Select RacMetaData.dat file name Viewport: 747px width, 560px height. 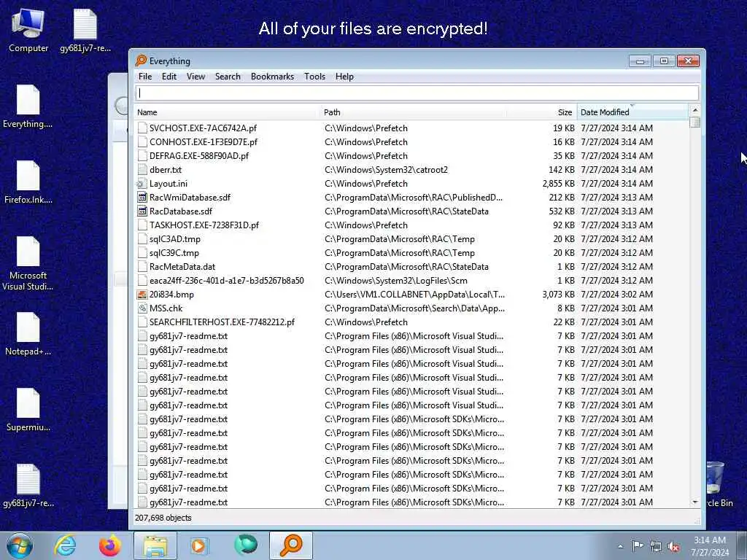(x=182, y=267)
